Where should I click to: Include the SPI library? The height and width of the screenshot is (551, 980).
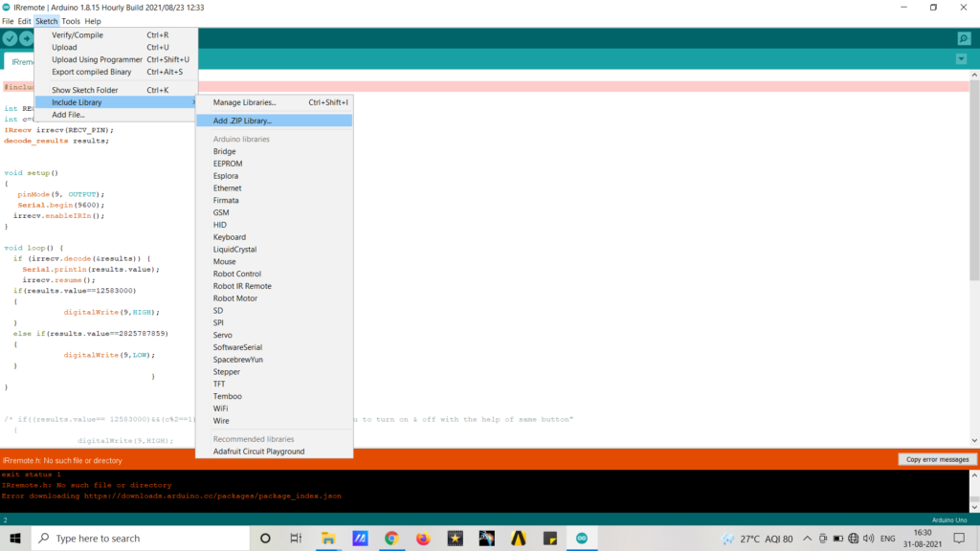tap(275, 323)
